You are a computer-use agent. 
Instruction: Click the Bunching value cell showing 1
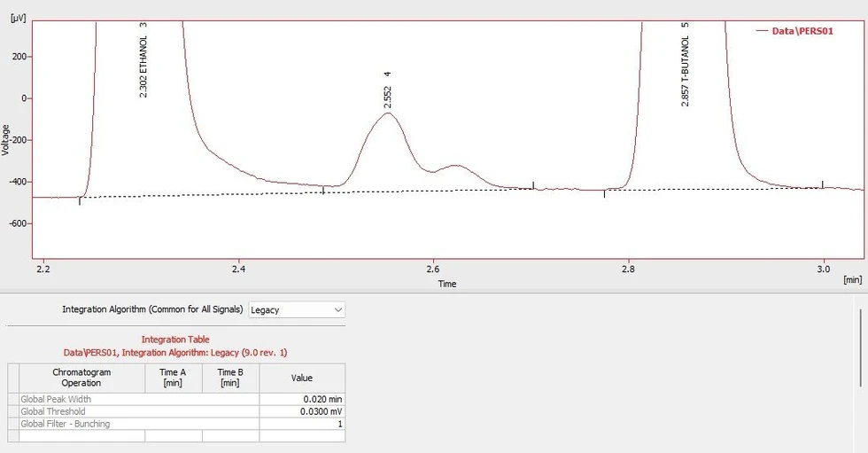pos(301,424)
